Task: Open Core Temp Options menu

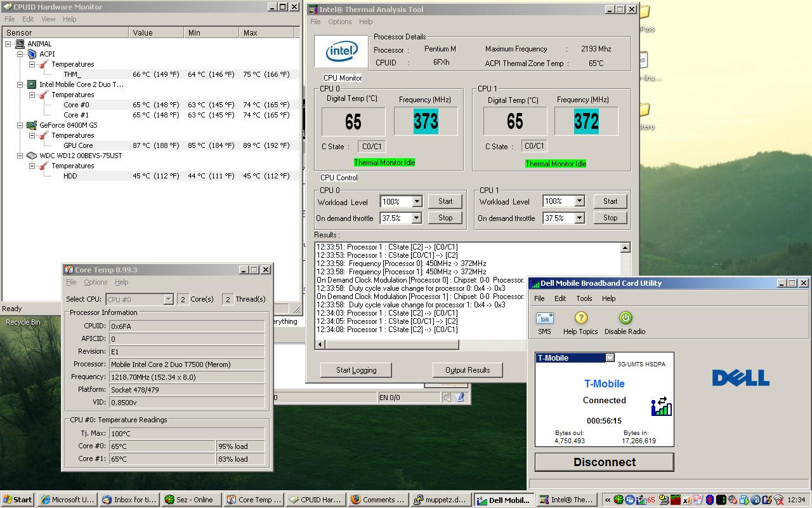Action: point(96,282)
